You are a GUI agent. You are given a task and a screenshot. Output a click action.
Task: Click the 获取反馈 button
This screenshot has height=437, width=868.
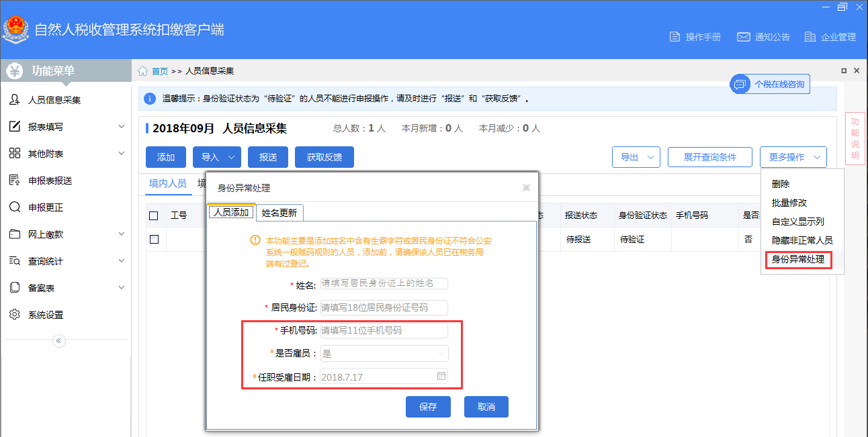click(x=324, y=157)
